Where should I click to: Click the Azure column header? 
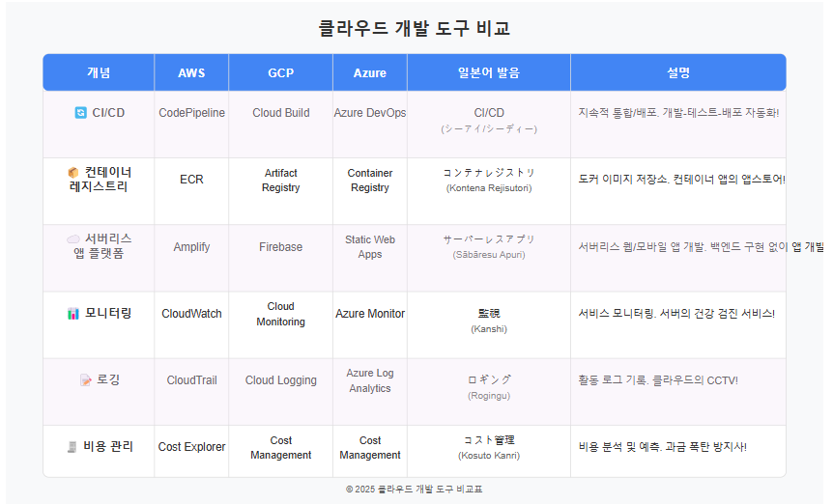click(x=370, y=72)
